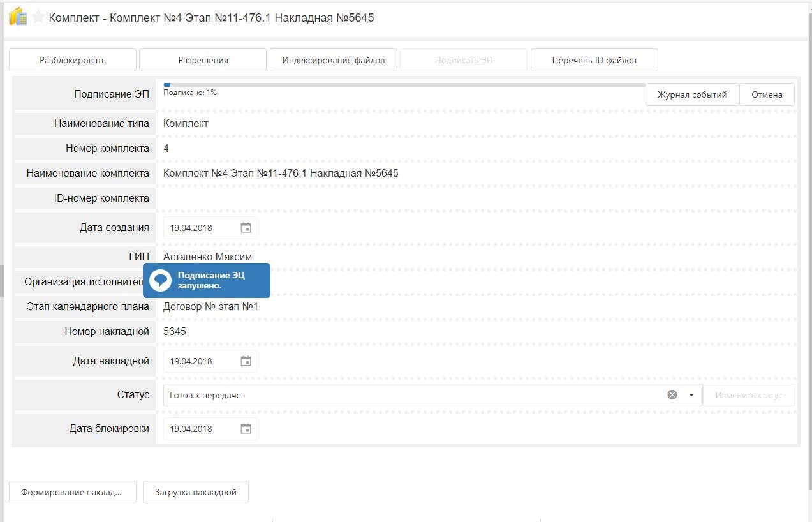The image size is (812, 522).
Task: Click the ГИП value Астапенко Максим
Action: coord(207,257)
